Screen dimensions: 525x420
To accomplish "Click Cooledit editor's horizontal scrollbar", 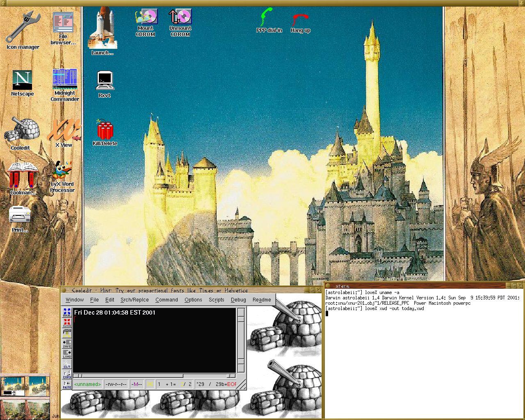I will pos(154,376).
